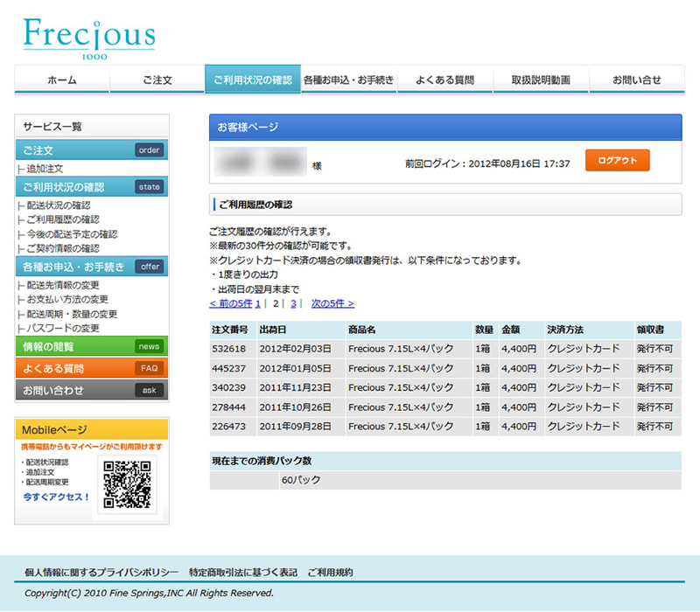Select the ご利用状況の確認 navigation tab

(253, 80)
